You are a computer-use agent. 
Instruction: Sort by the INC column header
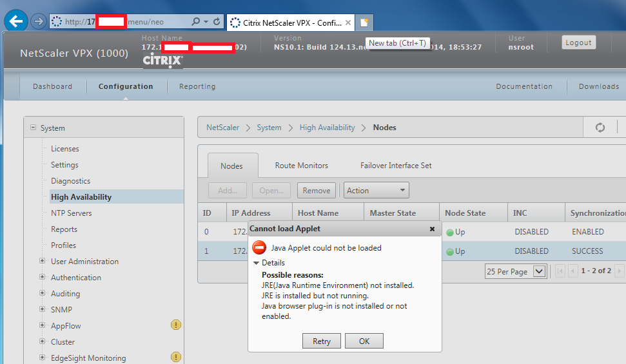(x=536, y=213)
